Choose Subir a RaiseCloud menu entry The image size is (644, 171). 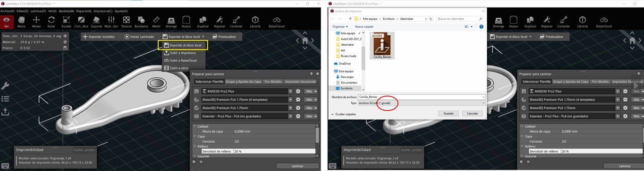pos(183,60)
